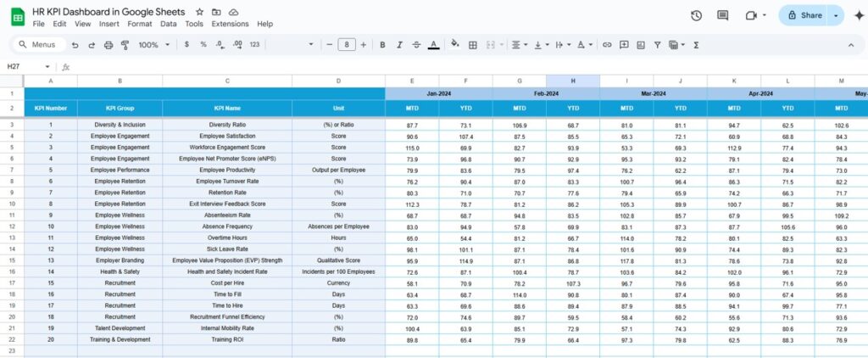This screenshot has width=868, height=358.
Task: Toggle strikethrough formatting
Action: [416, 45]
